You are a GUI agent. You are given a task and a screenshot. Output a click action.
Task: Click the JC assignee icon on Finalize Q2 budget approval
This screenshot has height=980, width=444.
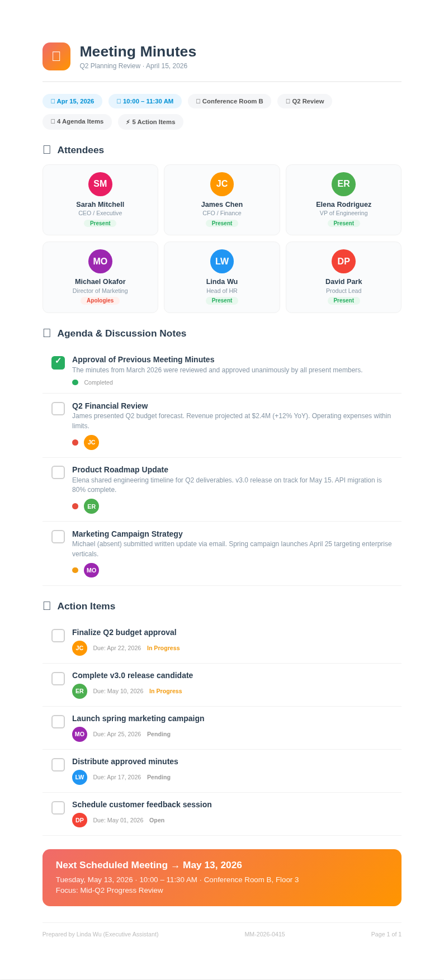(79, 648)
